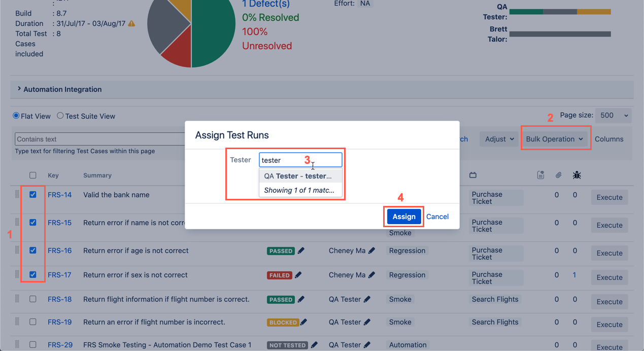The width and height of the screenshot is (644, 351).
Task: Uncheck the FRS-14 row checkbox
Action: coord(33,195)
